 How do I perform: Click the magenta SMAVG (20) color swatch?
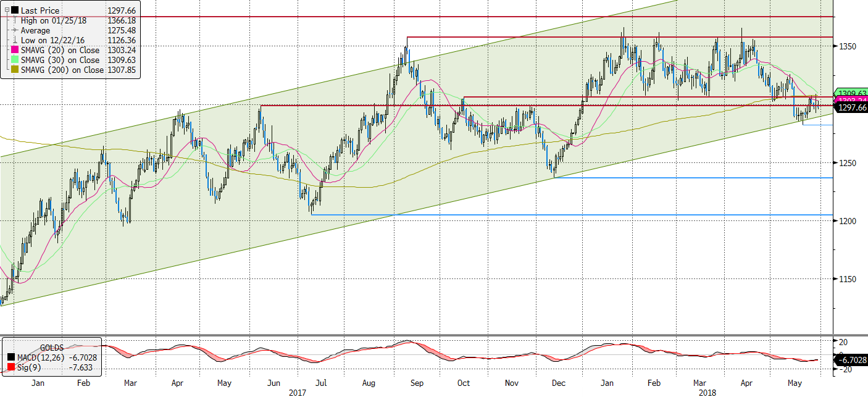[x=14, y=50]
